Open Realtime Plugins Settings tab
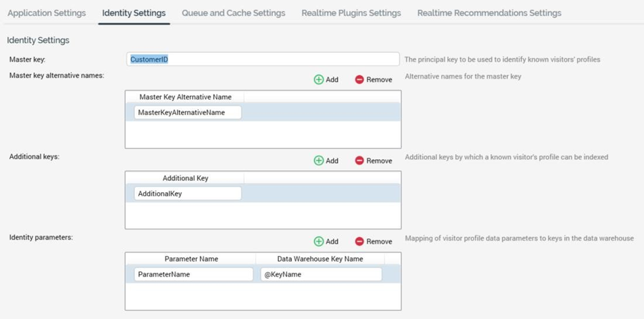The image size is (644, 319). tap(351, 13)
